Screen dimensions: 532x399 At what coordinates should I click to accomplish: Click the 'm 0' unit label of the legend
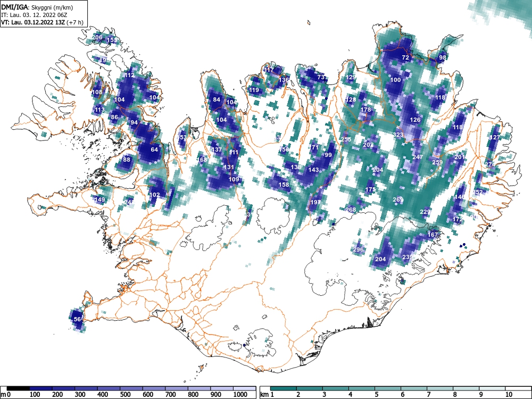pyautogui.click(x=6, y=395)
